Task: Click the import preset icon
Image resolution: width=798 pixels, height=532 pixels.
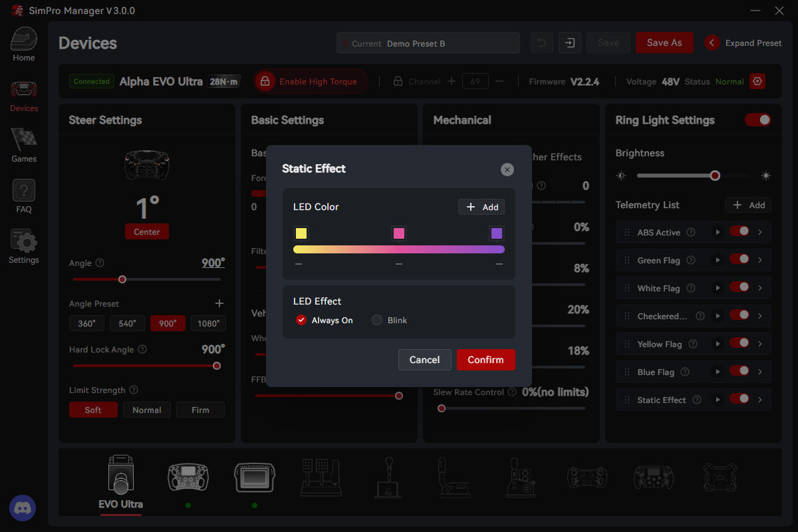Action: point(570,43)
